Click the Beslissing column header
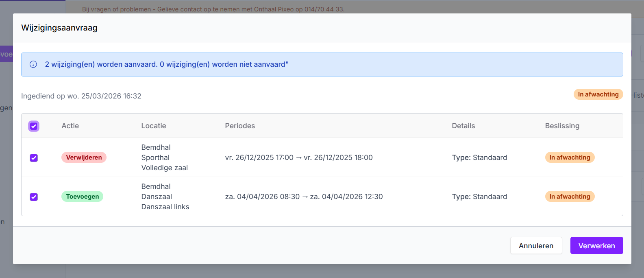The image size is (644, 278). point(562,126)
